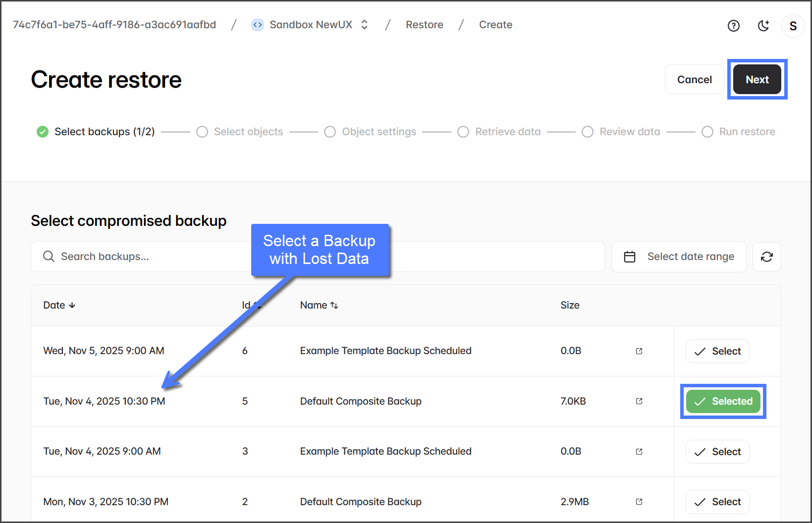Open external link for backup Id 5

[x=639, y=401]
